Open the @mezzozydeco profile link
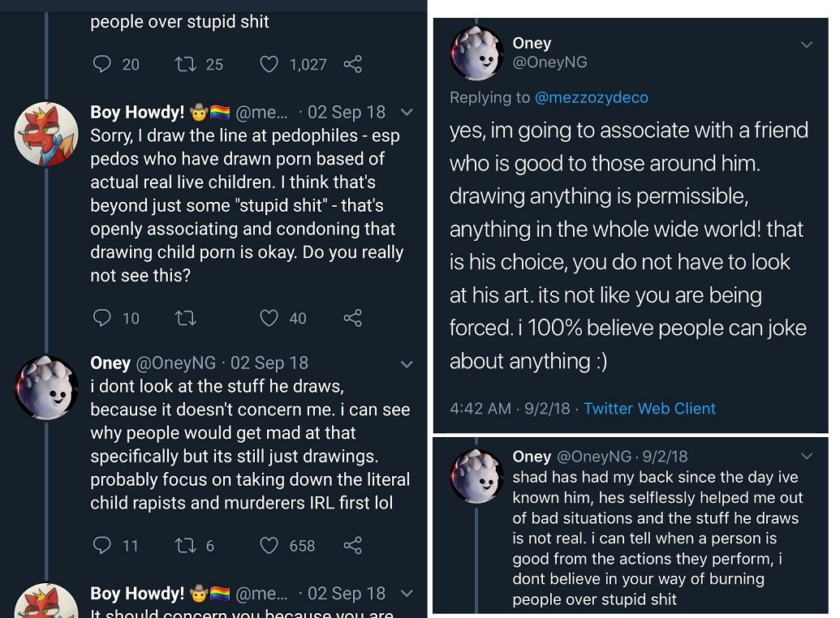Screen dimensions: 840x618 pyautogui.click(x=592, y=97)
